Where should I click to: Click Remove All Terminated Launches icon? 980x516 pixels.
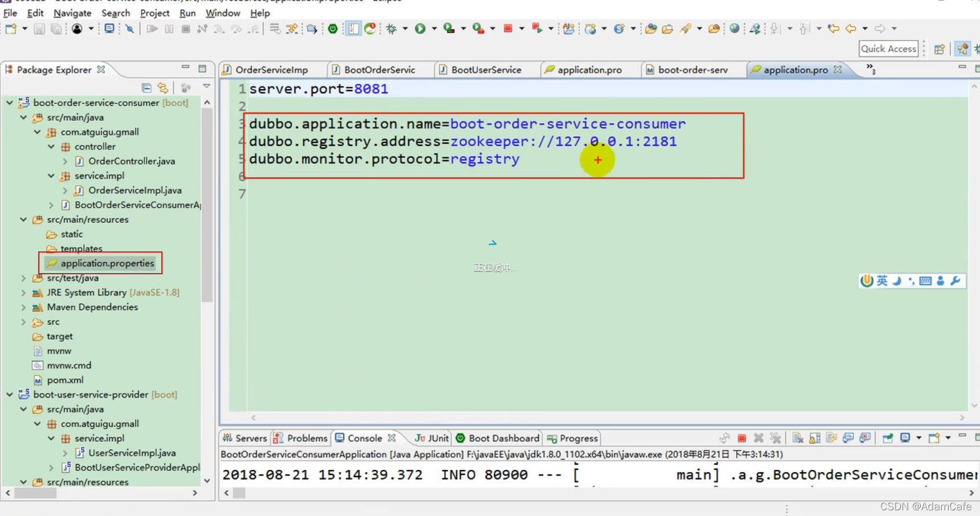coord(775,438)
